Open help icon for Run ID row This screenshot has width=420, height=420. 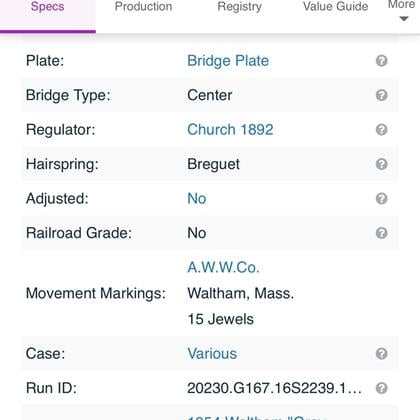[x=381, y=388]
